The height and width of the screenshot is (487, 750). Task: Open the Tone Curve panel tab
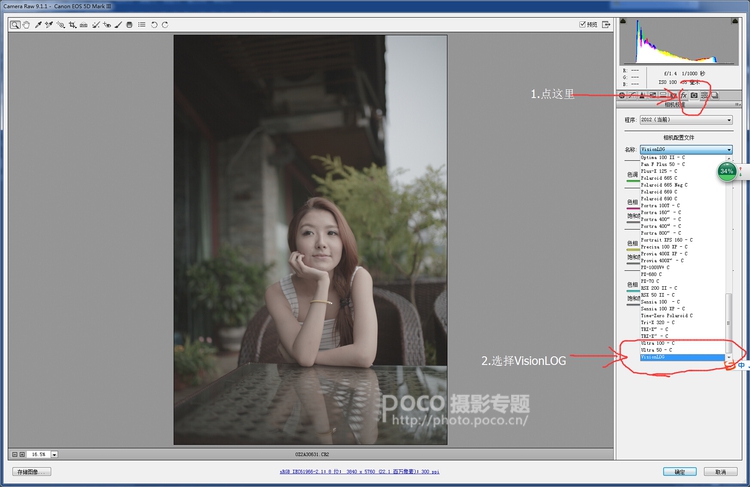tap(632, 96)
